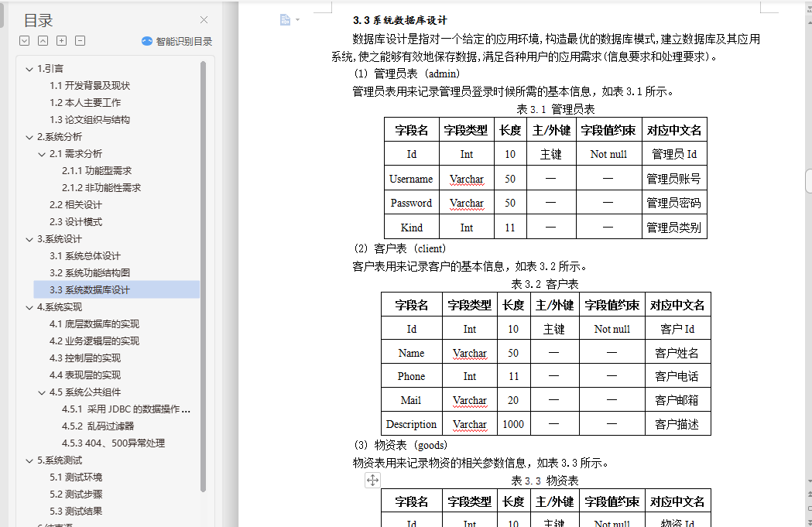The height and width of the screenshot is (527, 812).
Task: Click the blue 智能识别目录 cloud icon
Action: (x=147, y=42)
